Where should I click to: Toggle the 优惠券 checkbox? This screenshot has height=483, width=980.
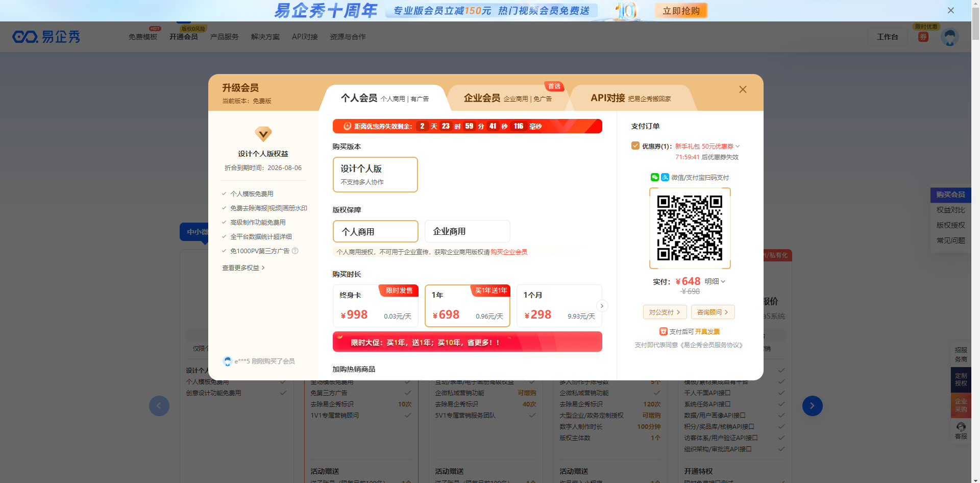pos(635,146)
